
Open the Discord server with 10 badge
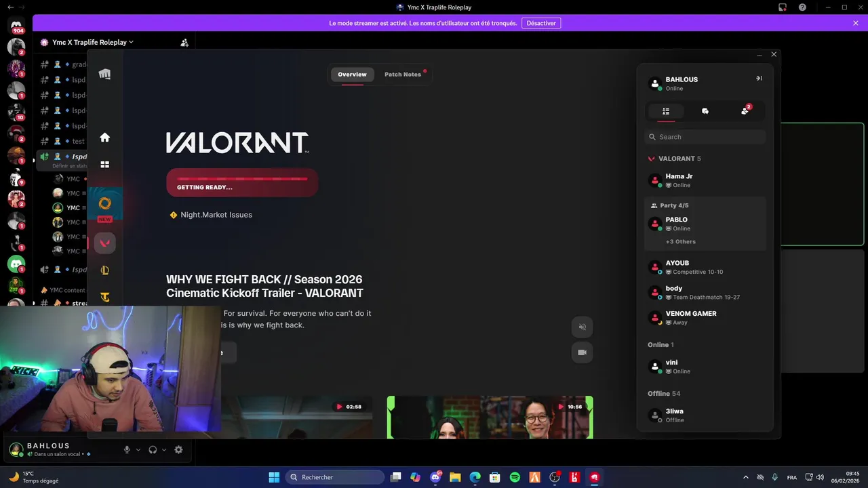(x=16, y=112)
